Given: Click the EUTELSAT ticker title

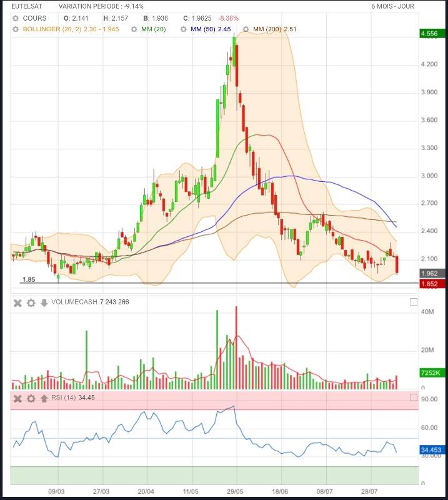Looking at the screenshot, I should pos(26,6).
